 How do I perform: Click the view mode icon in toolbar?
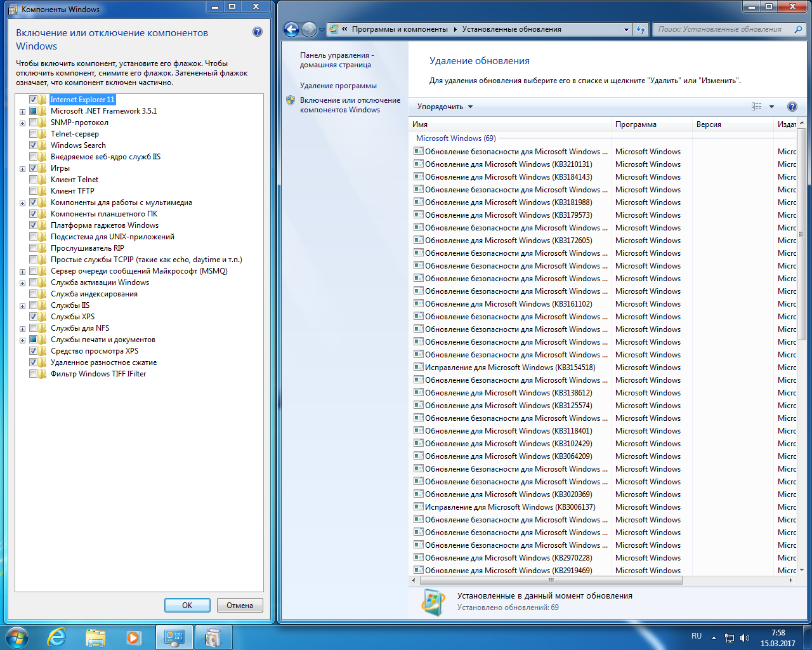point(757,107)
